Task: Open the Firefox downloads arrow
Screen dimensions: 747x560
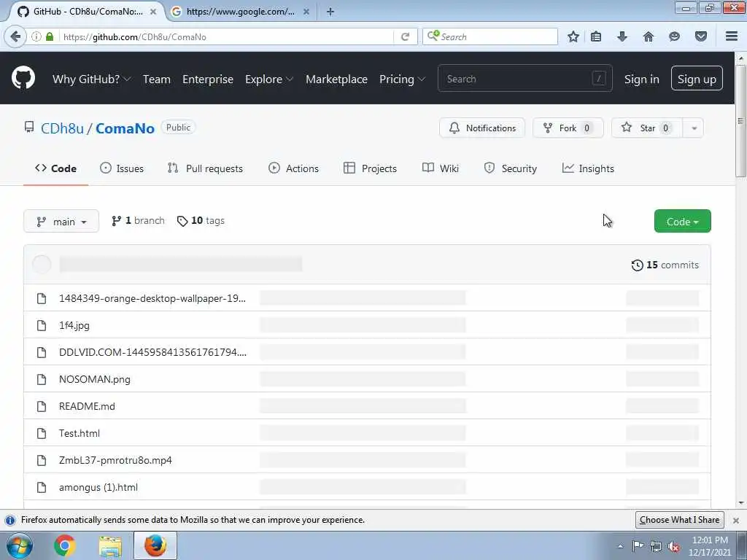Action: tap(622, 36)
